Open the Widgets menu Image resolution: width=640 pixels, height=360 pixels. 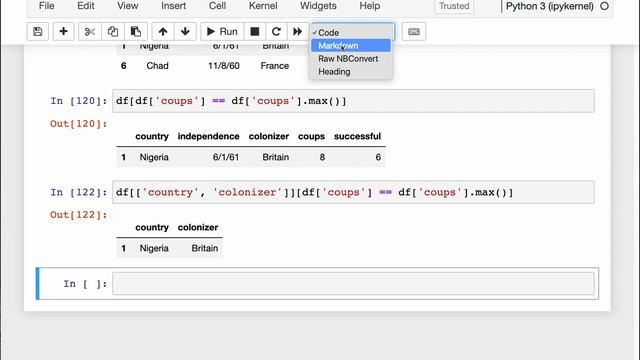pyautogui.click(x=318, y=6)
